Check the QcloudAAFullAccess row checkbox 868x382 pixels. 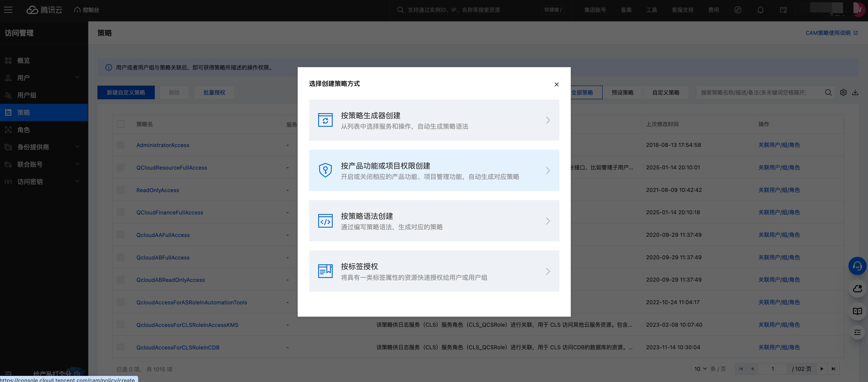tap(121, 235)
